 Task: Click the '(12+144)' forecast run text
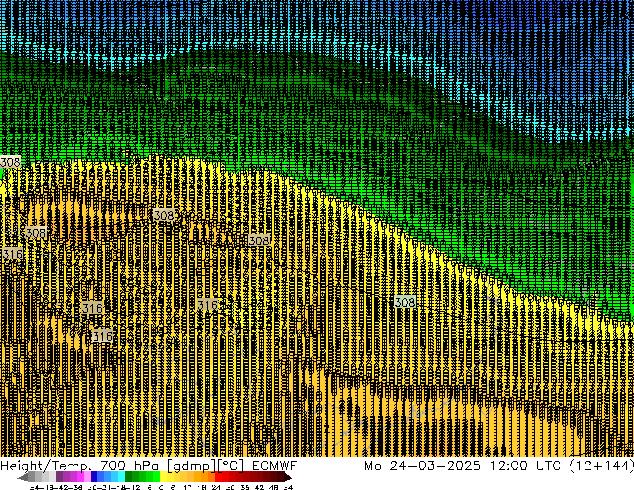pyautogui.click(x=602, y=466)
